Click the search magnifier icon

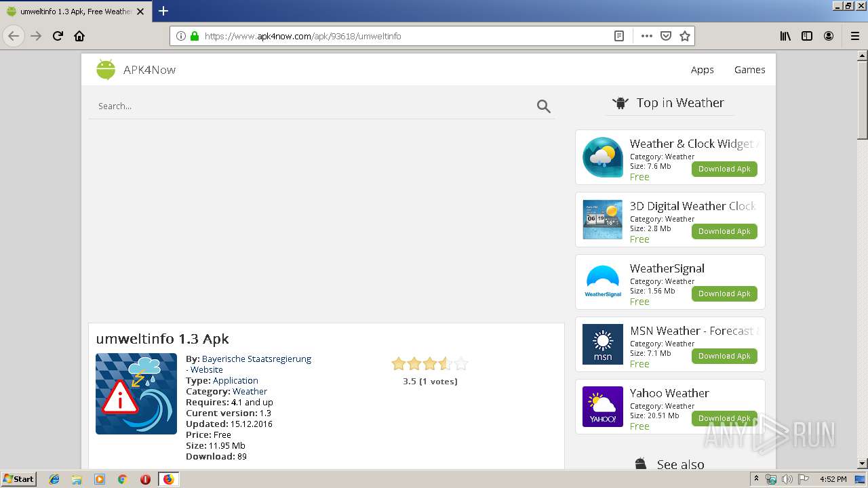pos(544,106)
